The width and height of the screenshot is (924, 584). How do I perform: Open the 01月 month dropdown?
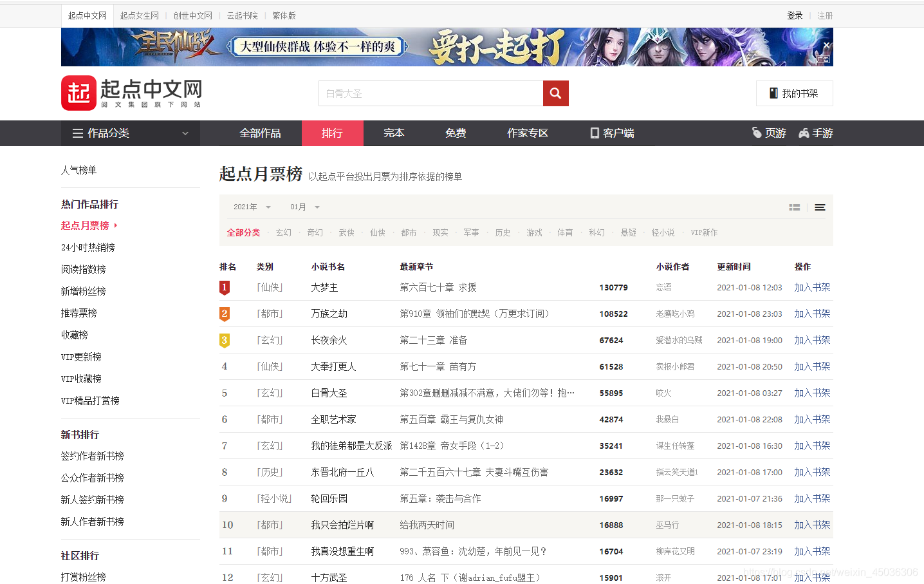coord(304,207)
